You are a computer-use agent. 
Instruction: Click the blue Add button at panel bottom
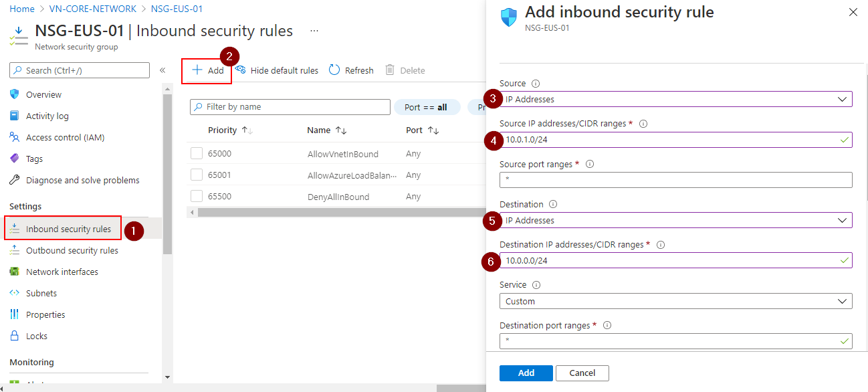(x=526, y=373)
